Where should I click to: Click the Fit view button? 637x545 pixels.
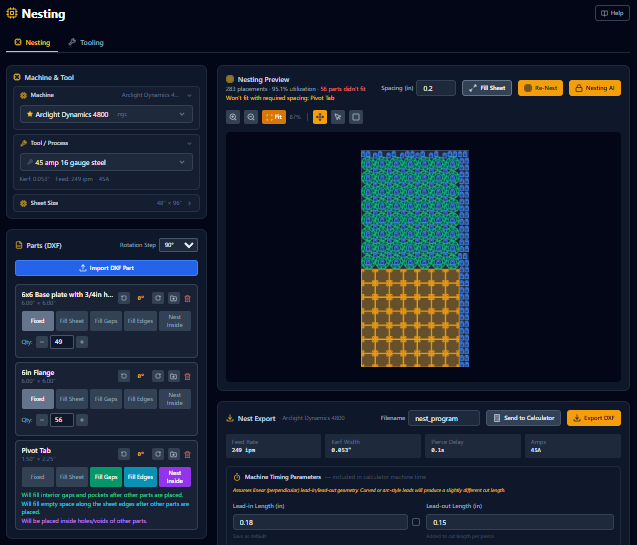pos(274,117)
